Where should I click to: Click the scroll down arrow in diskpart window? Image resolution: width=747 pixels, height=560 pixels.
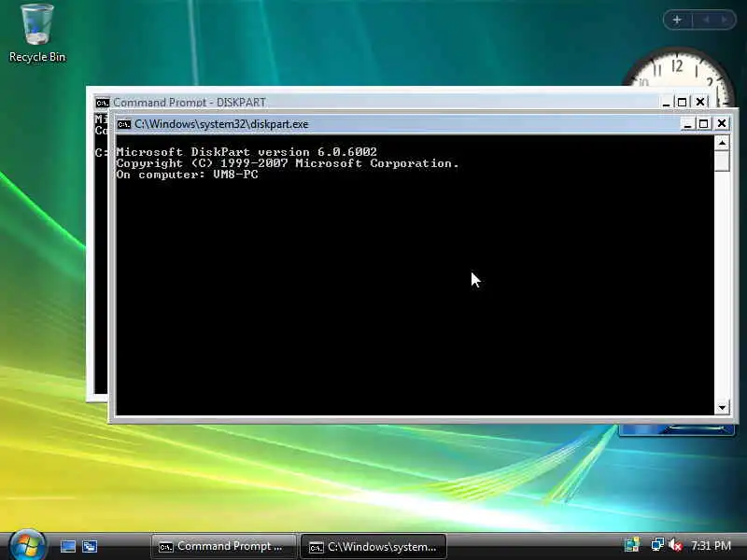[722, 407]
